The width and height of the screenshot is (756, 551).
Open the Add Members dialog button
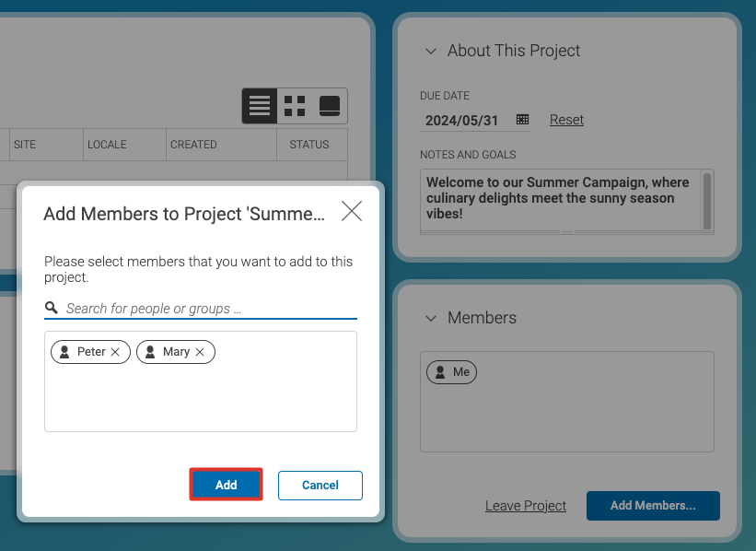(653, 505)
